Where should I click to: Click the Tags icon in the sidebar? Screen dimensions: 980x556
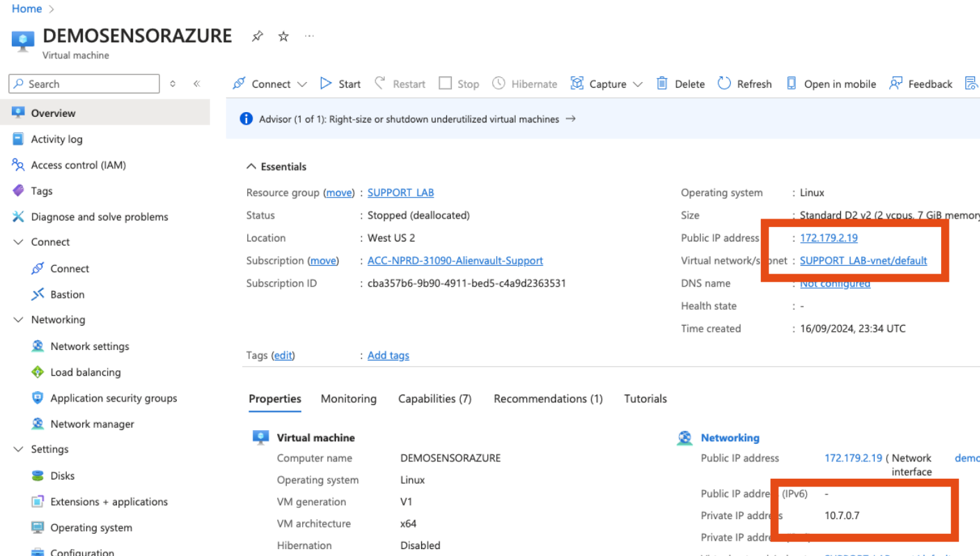pos(18,191)
